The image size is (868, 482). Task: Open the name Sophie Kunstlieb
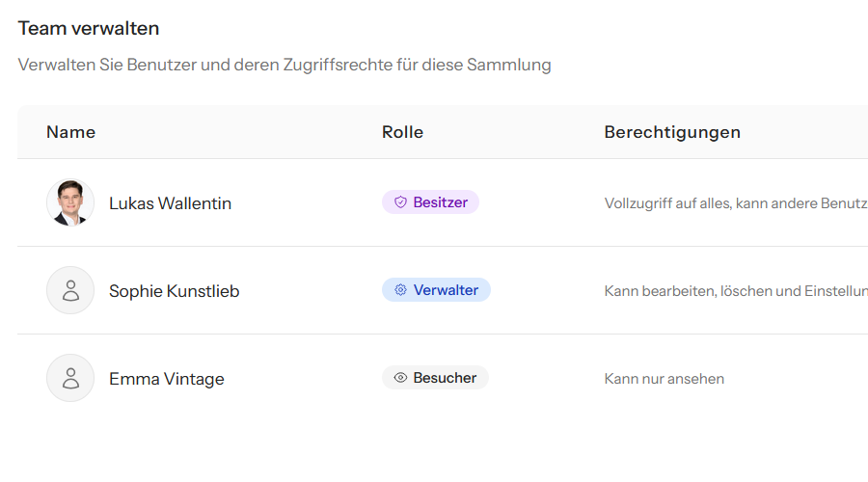[x=174, y=291]
